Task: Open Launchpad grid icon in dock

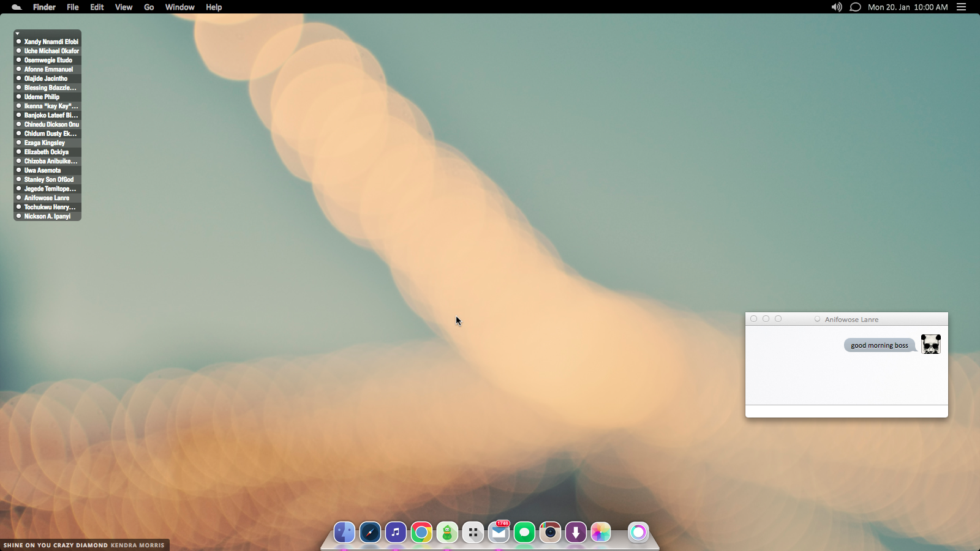Action: click(x=473, y=533)
